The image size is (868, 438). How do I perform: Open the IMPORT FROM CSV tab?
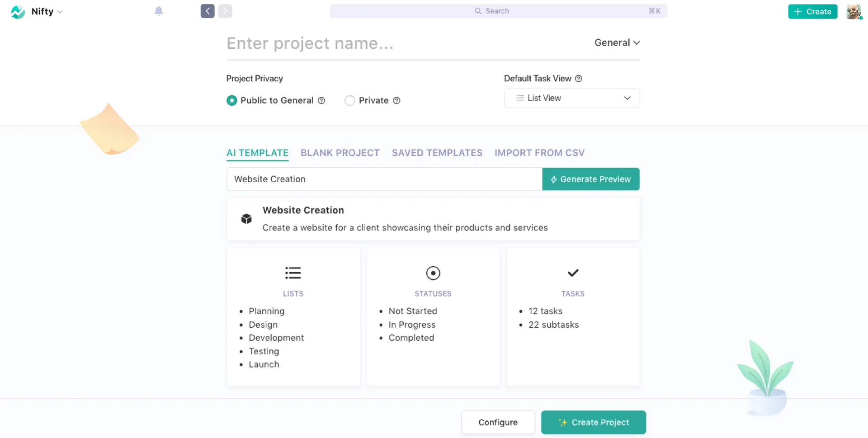tap(539, 153)
